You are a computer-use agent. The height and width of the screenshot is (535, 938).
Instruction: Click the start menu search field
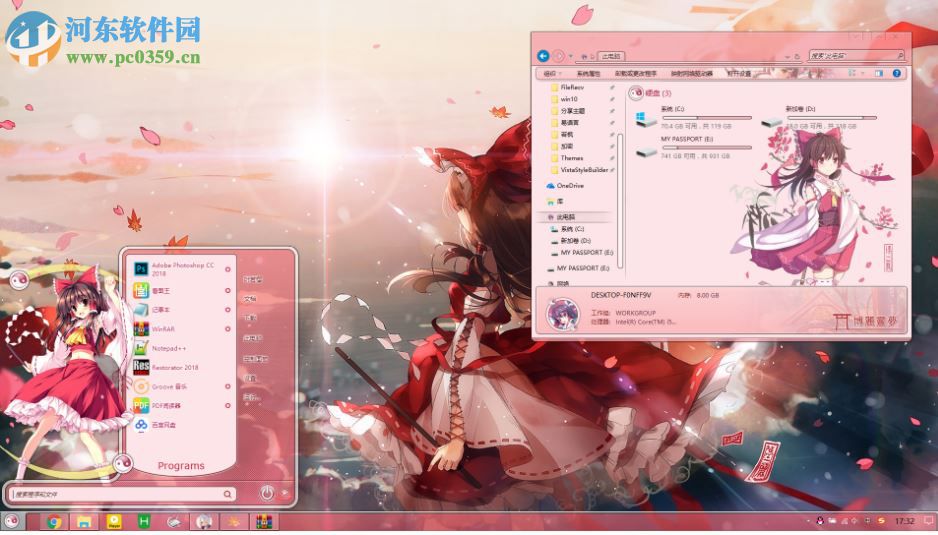pos(122,494)
